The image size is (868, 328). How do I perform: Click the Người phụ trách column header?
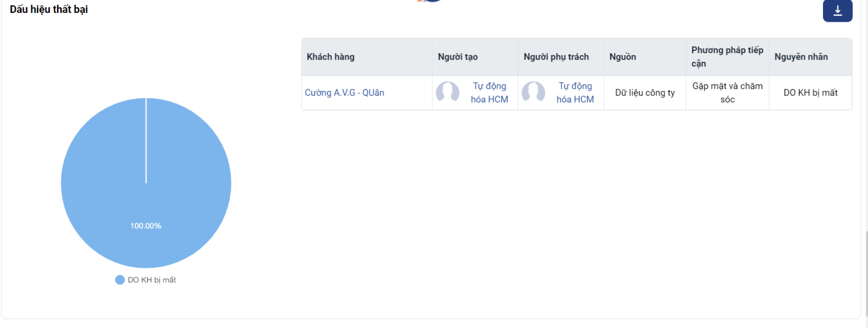[x=556, y=57]
